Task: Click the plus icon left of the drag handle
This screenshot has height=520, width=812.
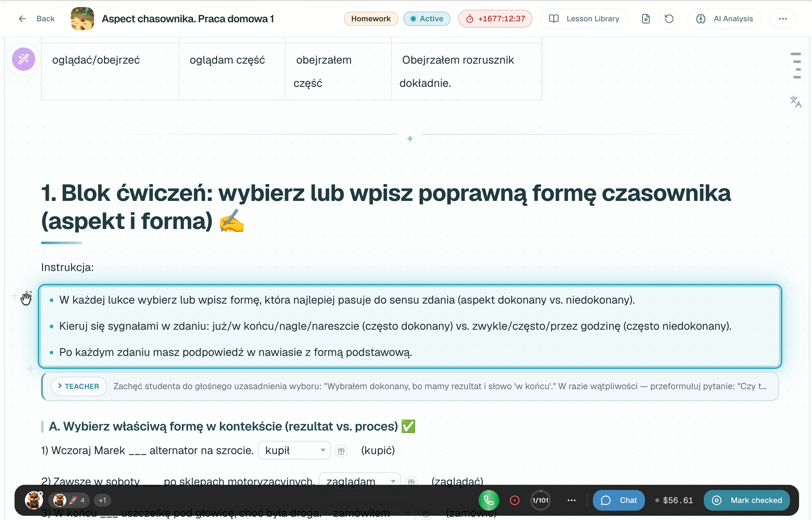Action: [15, 296]
